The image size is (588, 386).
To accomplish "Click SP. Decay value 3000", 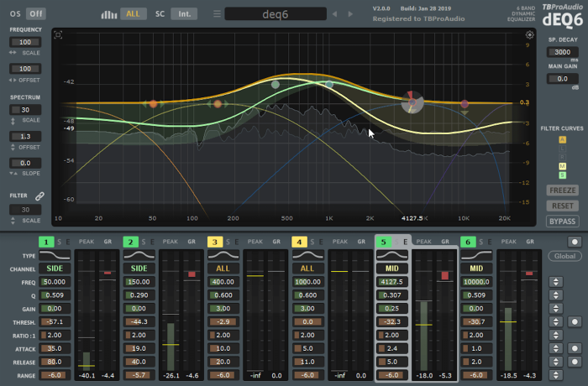I will click(563, 52).
